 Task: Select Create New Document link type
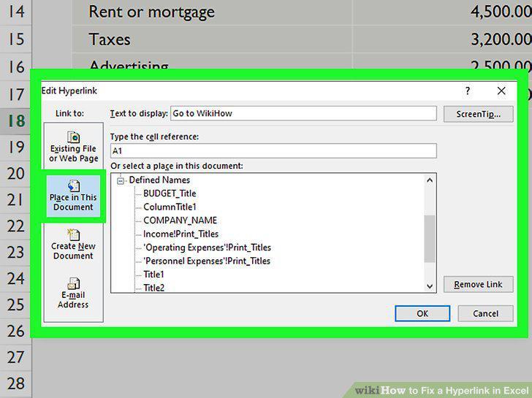tap(73, 245)
